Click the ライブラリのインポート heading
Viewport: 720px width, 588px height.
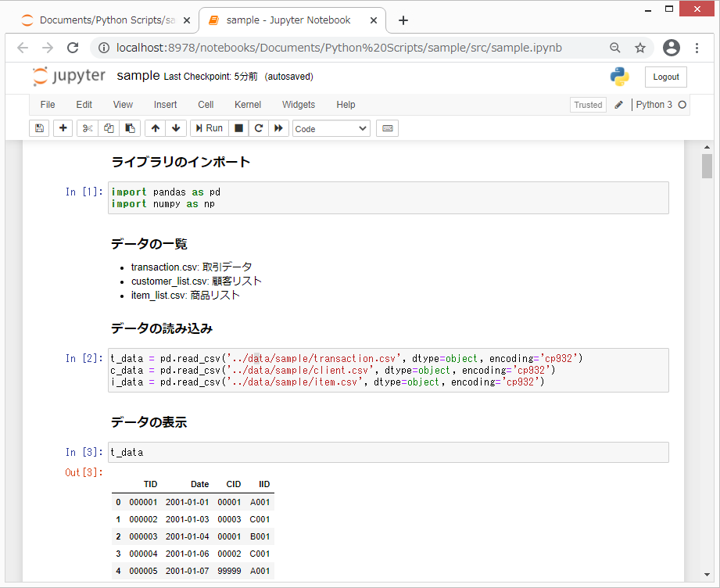pos(181,162)
